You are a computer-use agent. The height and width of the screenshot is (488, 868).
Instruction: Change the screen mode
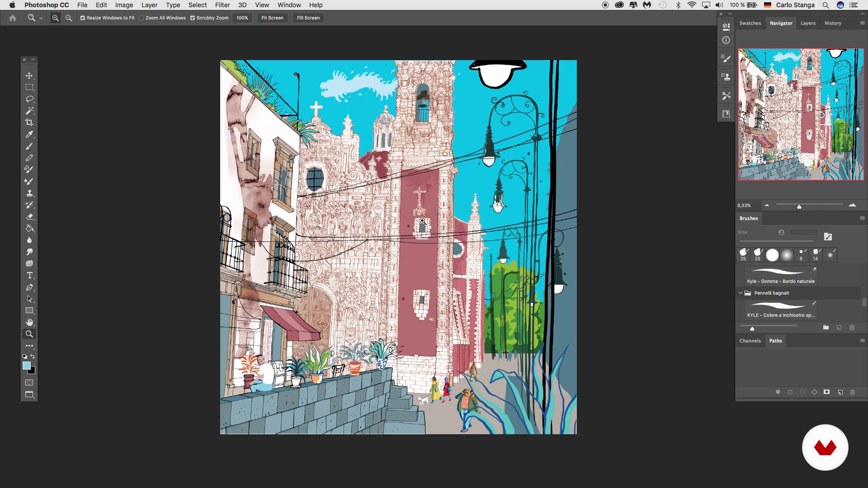(x=29, y=394)
